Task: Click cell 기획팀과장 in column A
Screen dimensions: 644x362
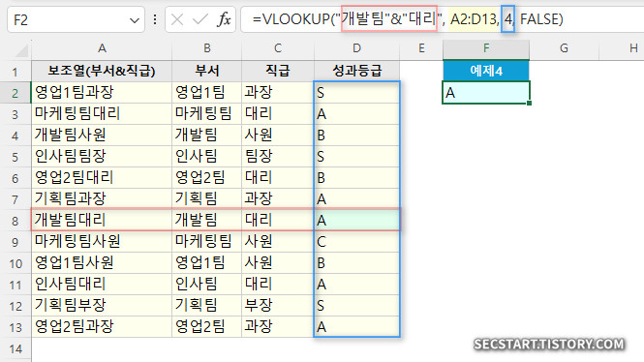Action: pyautogui.click(x=102, y=199)
